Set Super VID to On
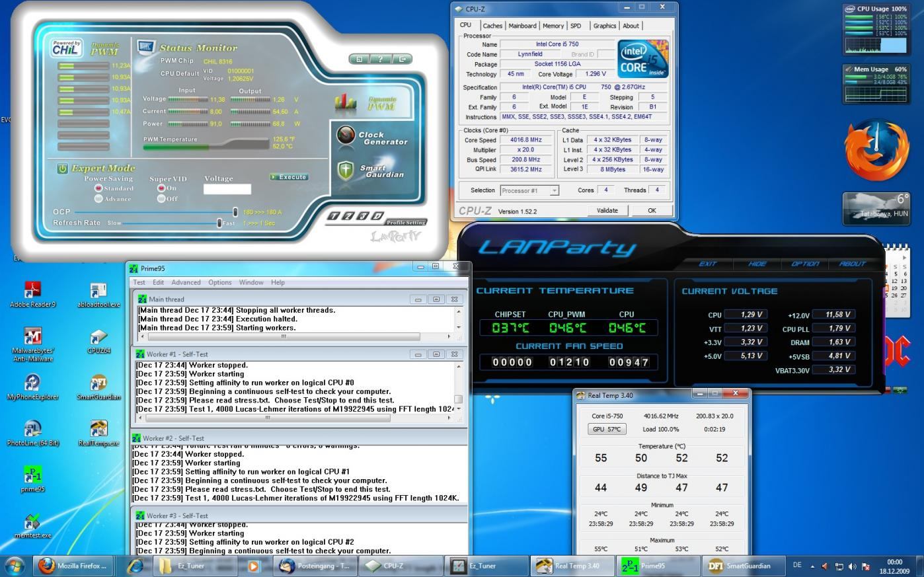Viewport: 924px width, 577px height. [161, 188]
